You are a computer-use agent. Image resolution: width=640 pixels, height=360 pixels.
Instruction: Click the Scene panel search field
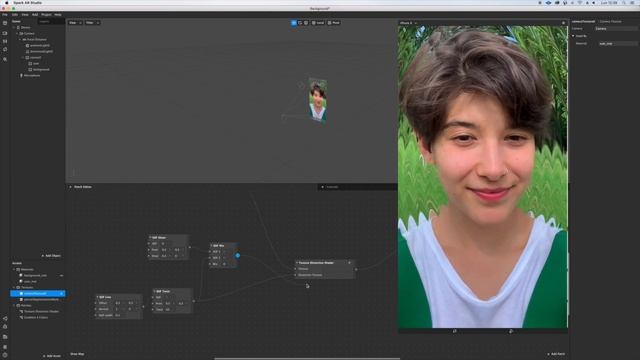coord(51,21)
